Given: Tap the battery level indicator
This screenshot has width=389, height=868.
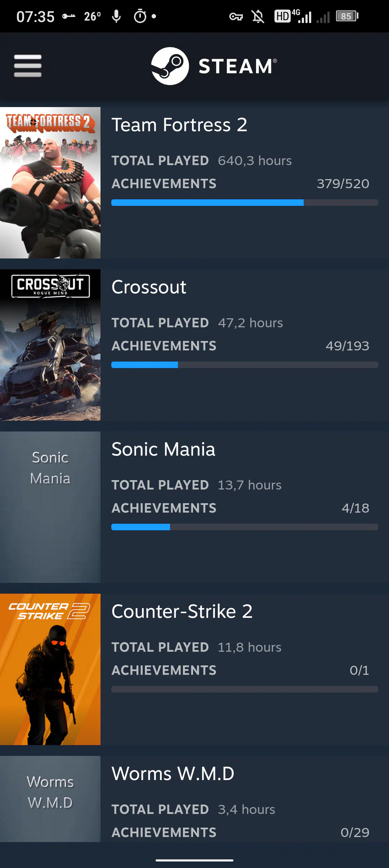Looking at the screenshot, I should coord(347,16).
